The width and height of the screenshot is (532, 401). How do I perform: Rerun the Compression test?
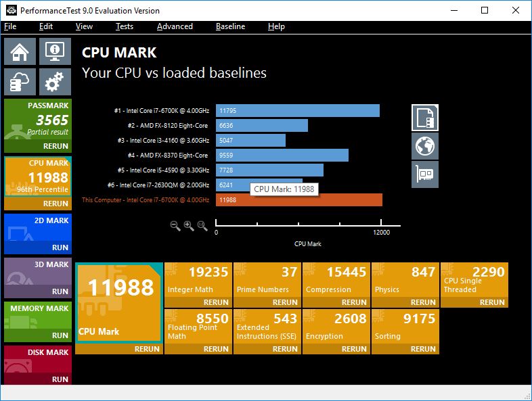[x=336, y=302]
